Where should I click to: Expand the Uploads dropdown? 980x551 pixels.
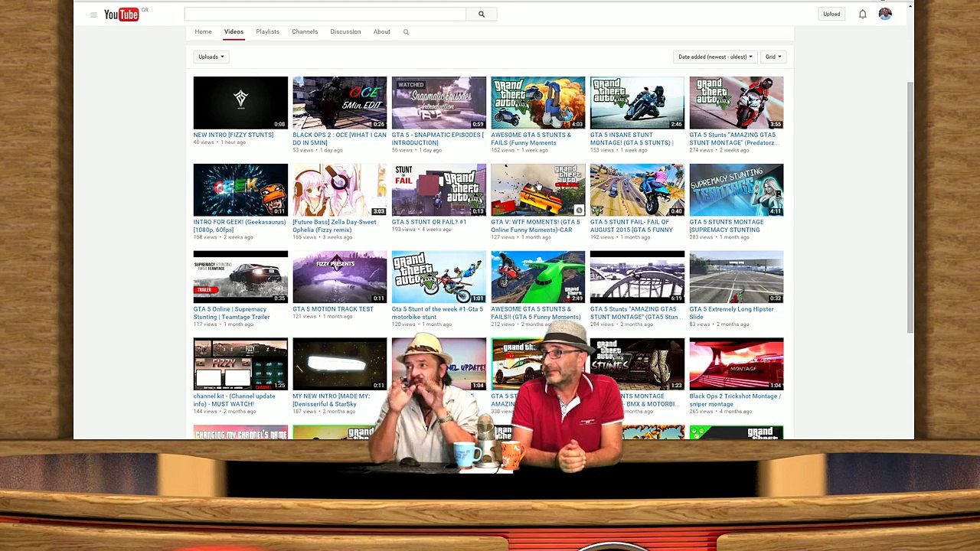tap(211, 57)
